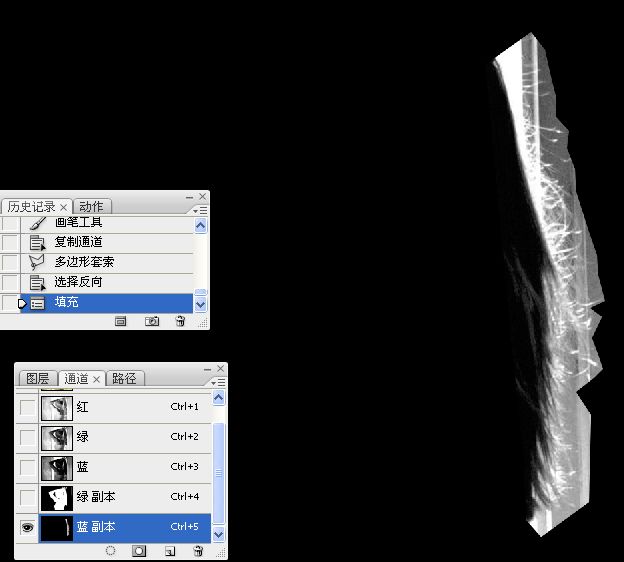The image size is (624, 562).
Task: Open the Channels panel flyout menu
Action: tap(218, 382)
